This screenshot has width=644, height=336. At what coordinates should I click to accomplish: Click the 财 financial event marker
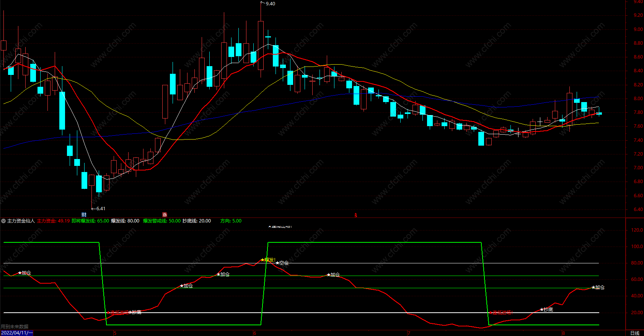84,215
